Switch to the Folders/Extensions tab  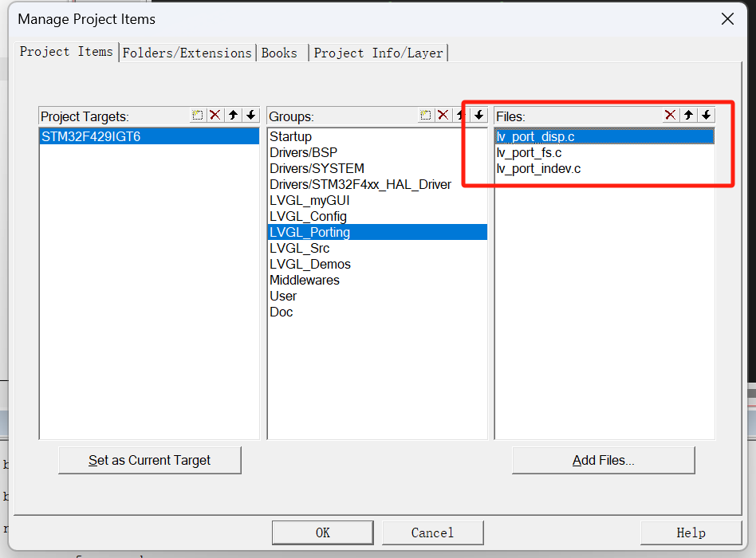point(187,53)
